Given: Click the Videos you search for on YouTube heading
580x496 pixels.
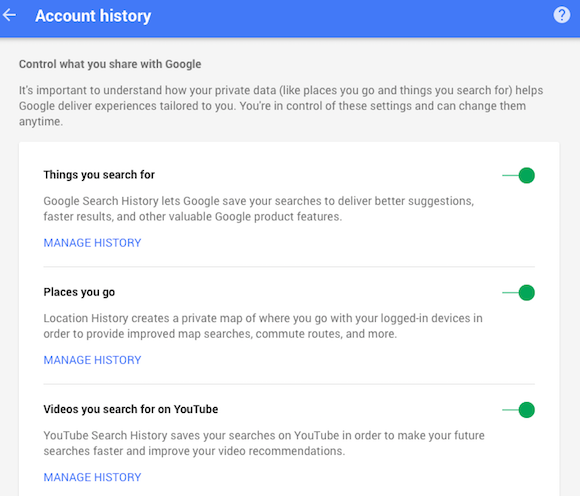Looking at the screenshot, I should (x=131, y=409).
